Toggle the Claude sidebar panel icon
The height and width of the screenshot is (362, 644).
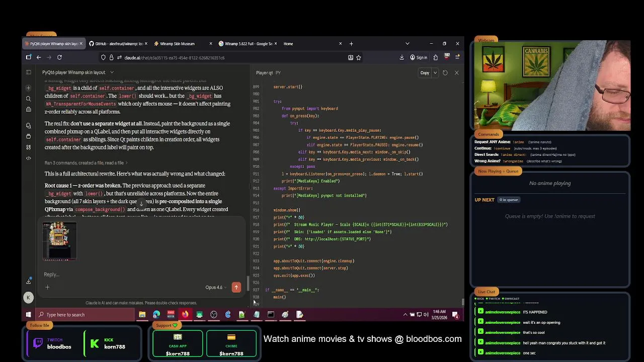click(29, 72)
